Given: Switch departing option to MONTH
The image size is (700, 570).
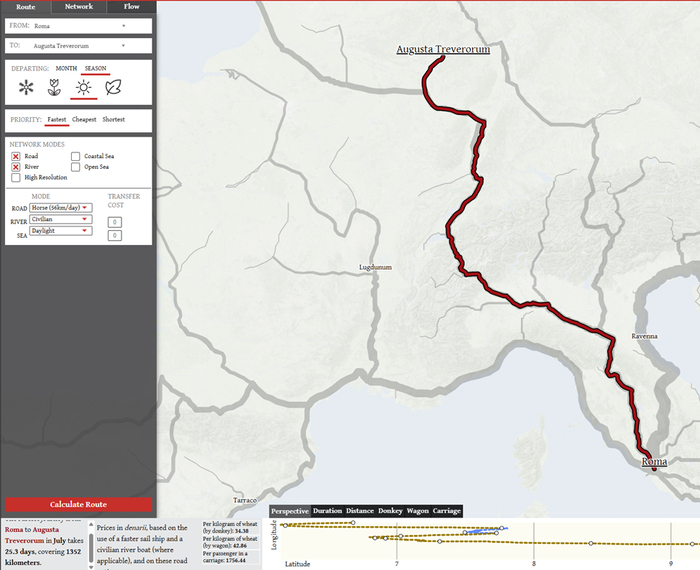Looking at the screenshot, I should pos(66,68).
